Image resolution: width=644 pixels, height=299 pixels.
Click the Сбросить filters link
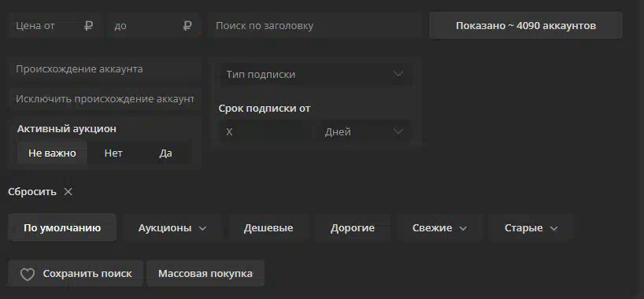point(32,192)
